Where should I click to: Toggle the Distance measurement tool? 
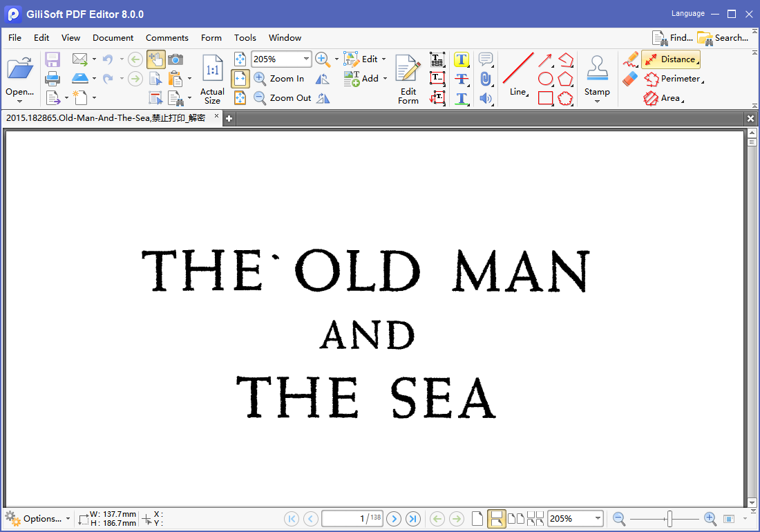670,59
